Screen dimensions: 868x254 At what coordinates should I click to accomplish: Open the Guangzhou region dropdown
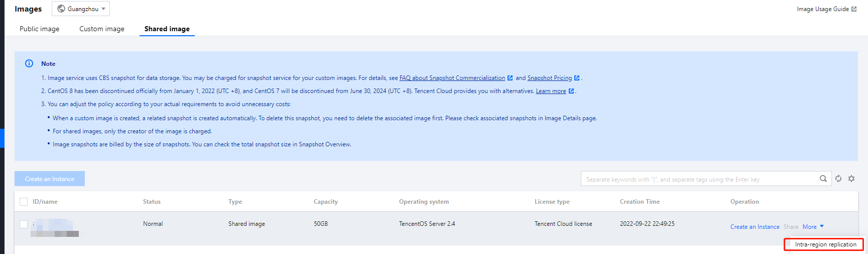pos(81,9)
